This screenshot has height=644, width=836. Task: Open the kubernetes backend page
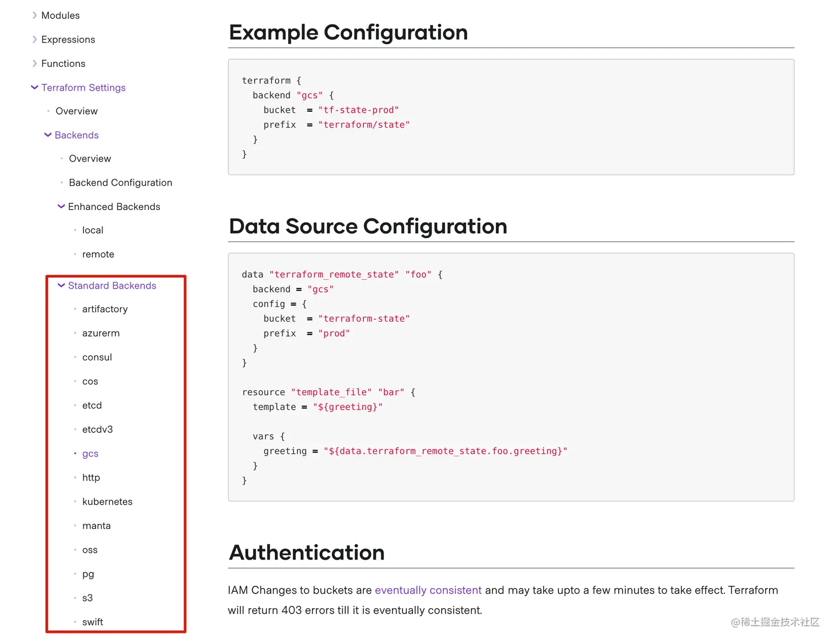[107, 501]
